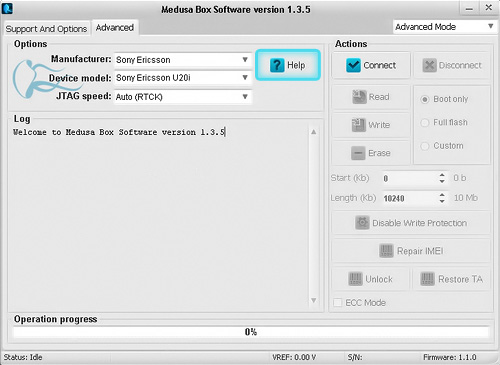Click the Erase button label
Image resolution: width=500 pixels, height=365 pixels.
(x=379, y=153)
